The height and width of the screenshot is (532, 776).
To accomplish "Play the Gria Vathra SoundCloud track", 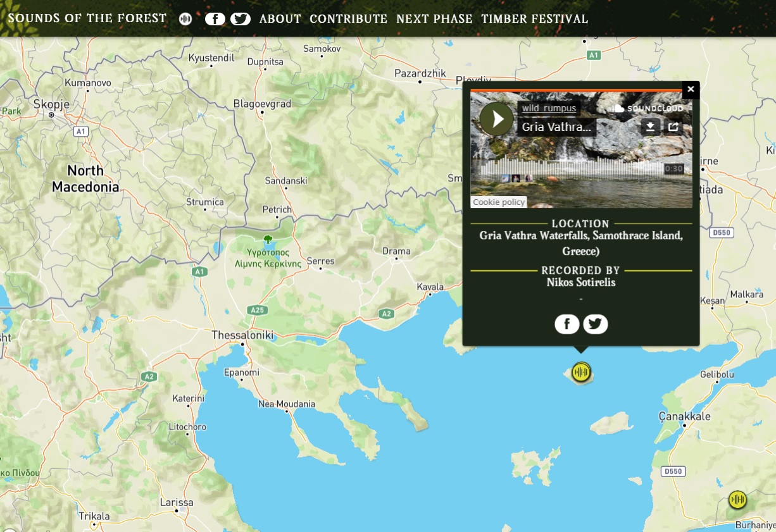I will click(x=497, y=119).
